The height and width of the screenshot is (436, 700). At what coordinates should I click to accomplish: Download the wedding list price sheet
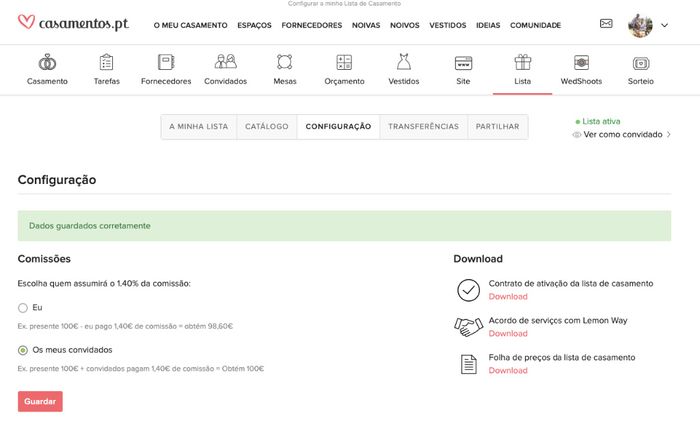507,371
